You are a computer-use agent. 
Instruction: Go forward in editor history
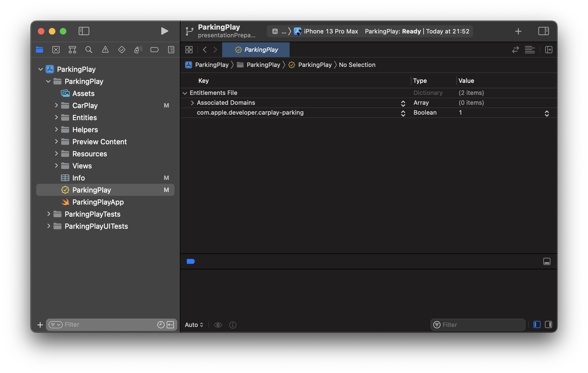215,50
